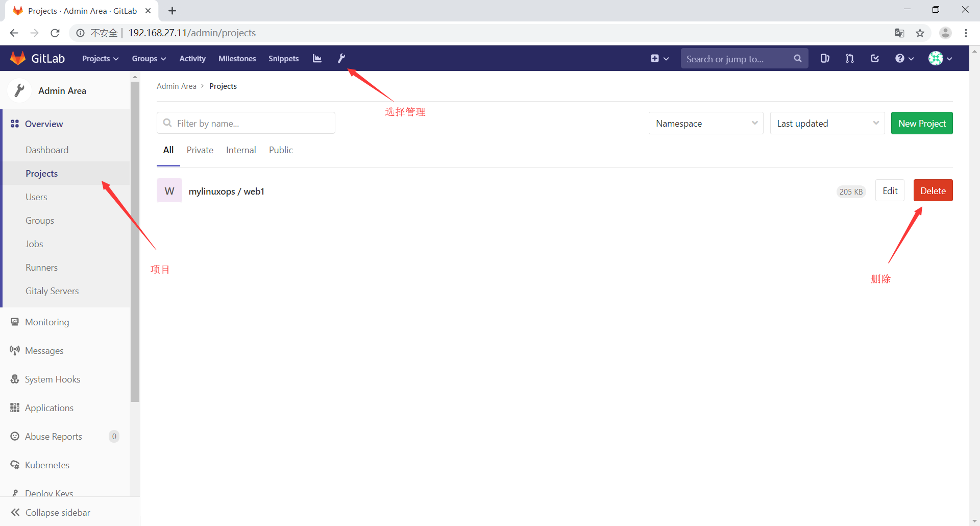Delete the mylinuxops/web1 project
Screen dimensions: 980x526
(x=933, y=190)
